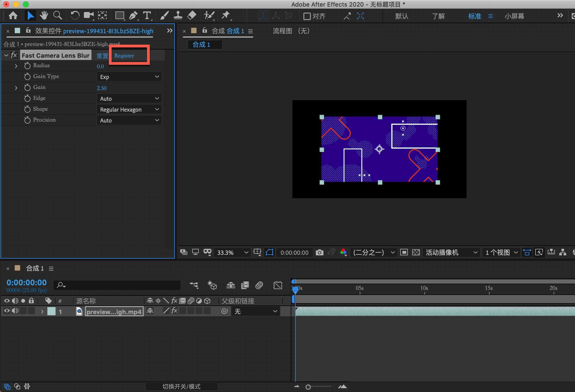The height and width of the screenshot is (392, 575).
Task: Open 活动摄像机 camera view dropdown
Action: point(451,253)
